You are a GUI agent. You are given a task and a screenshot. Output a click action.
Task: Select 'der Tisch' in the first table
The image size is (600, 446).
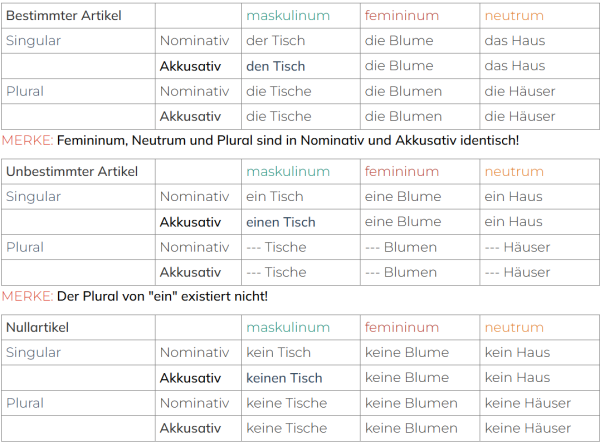click(x=301, y=41)
